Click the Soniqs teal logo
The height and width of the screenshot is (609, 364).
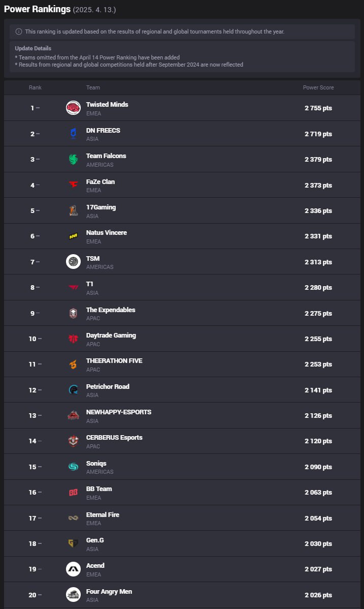[73, 467]
